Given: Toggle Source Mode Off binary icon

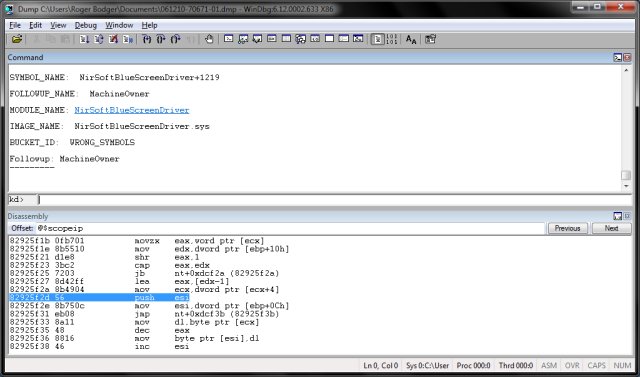Looking at the screenshot, I should coord(391,39).
